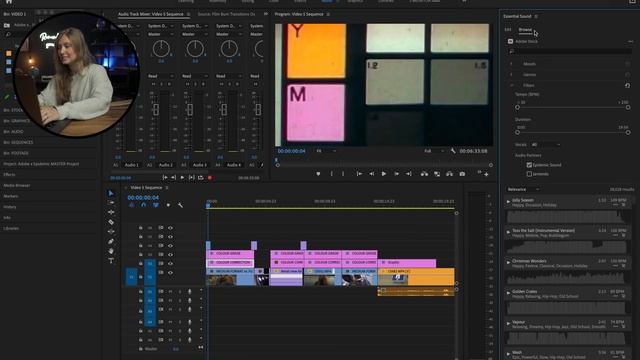Step back one frame in Program monitor
Viewport: 640px width, 360px height.
pyautogui.click(x=371, y=174)
